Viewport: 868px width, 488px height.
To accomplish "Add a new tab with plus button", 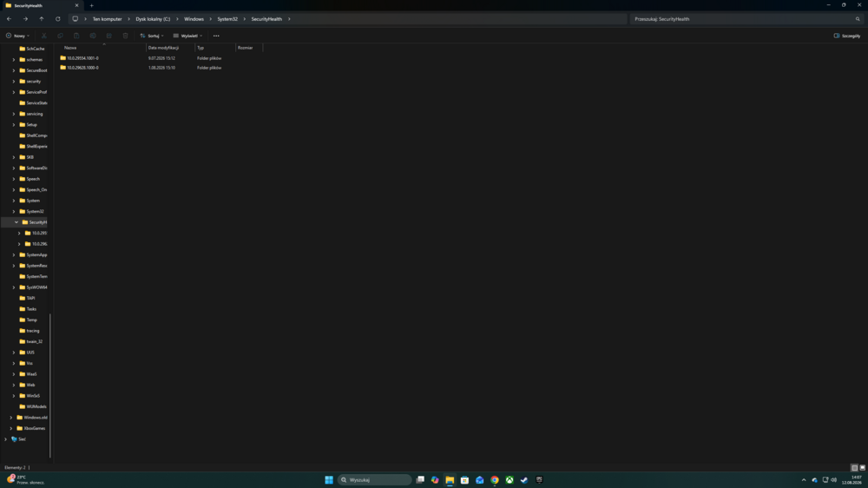I will point(92,5).
